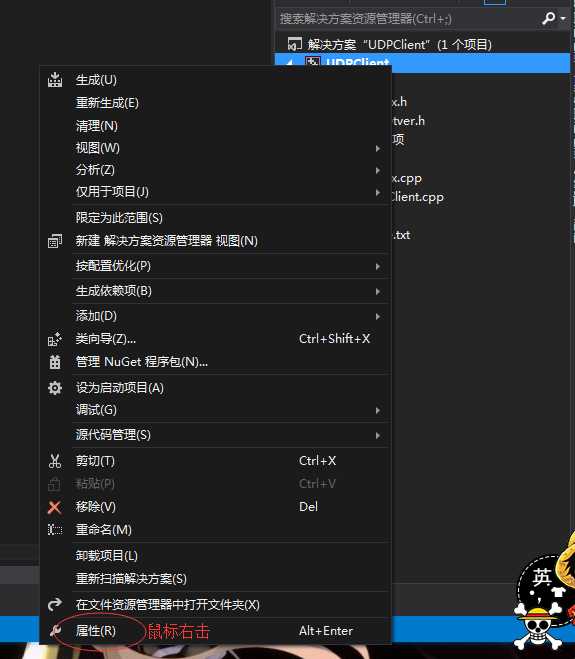
Task: Select the file ending in x.cpp
Action: coord(406,179)
